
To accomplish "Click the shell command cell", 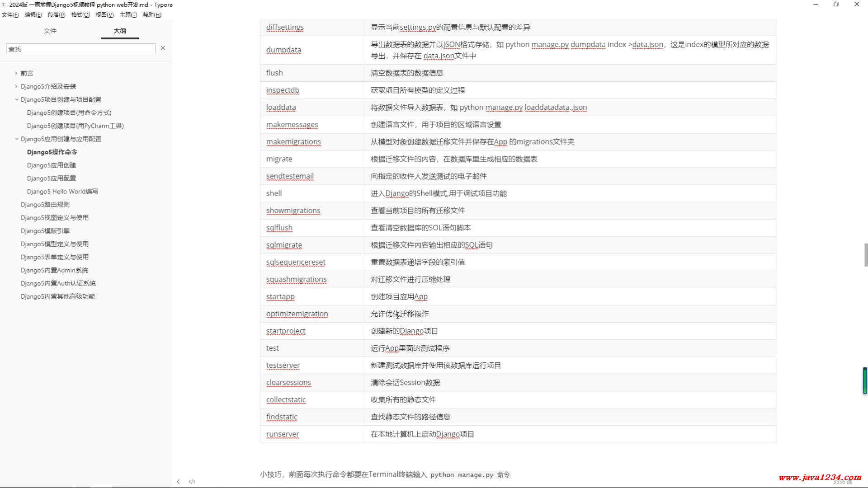I will tap(312, 193).
